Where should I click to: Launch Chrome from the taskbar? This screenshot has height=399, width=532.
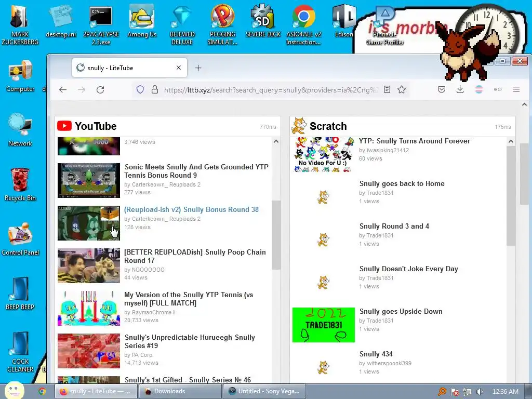point(42,391)
